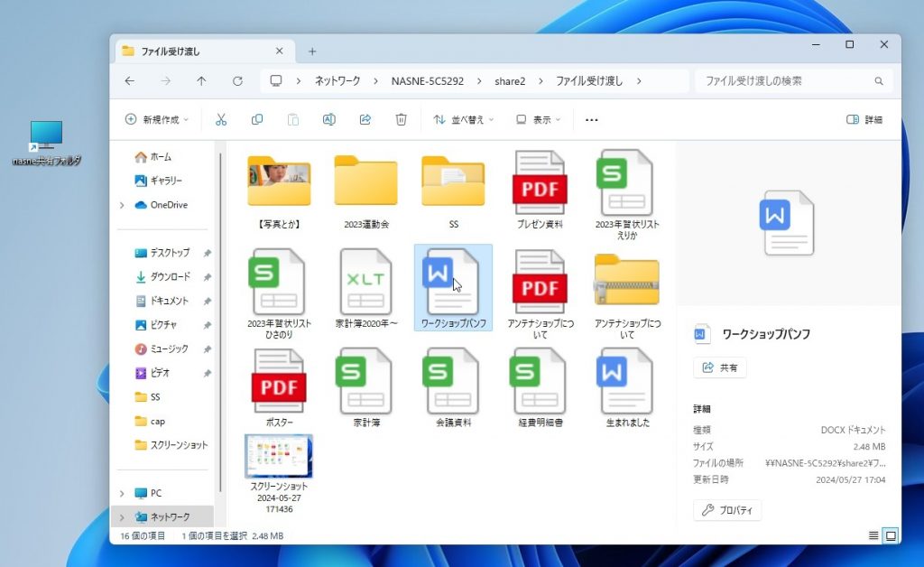The width and height of the screenshot is (924, 567).
Task: Expand the chevron after ファイル受け渡し in address bar
Action: coord(639,80)
